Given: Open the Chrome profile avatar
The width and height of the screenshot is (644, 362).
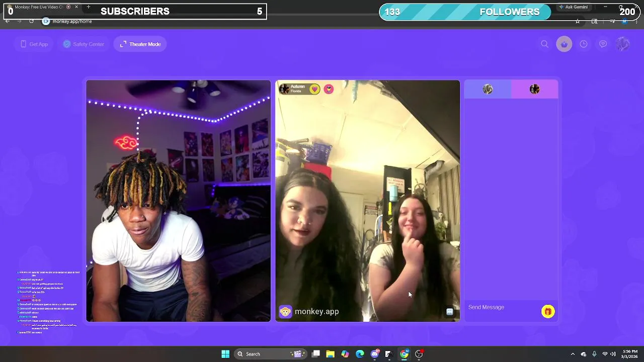Looking at the screenshot, I should coord(624,21).
